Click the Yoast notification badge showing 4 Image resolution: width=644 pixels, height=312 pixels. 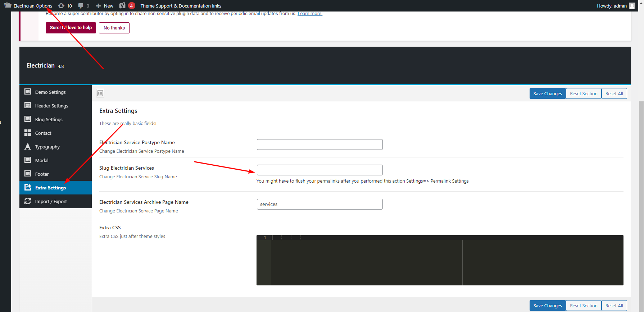coord(132,6)
